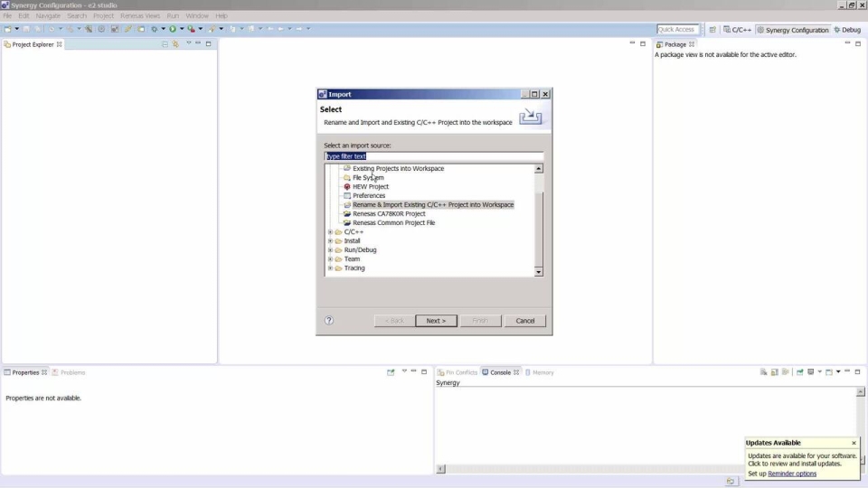Image resolution: width=868 pixels, height=488 pixels.
Task: Click the Debug bug icon in toolbar
Action: click(155, 29)
